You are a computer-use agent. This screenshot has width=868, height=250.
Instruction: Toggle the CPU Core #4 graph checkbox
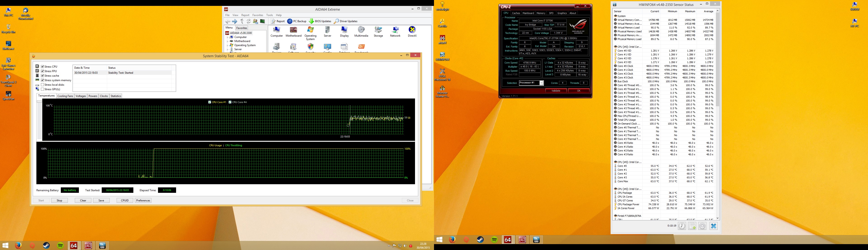coord(230,102)
